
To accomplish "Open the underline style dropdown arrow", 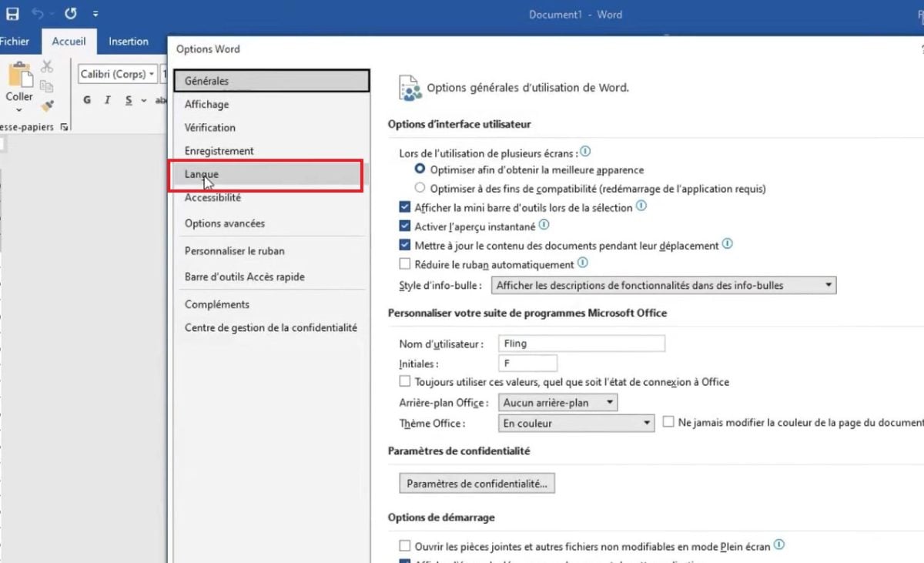I will (144, 101).
